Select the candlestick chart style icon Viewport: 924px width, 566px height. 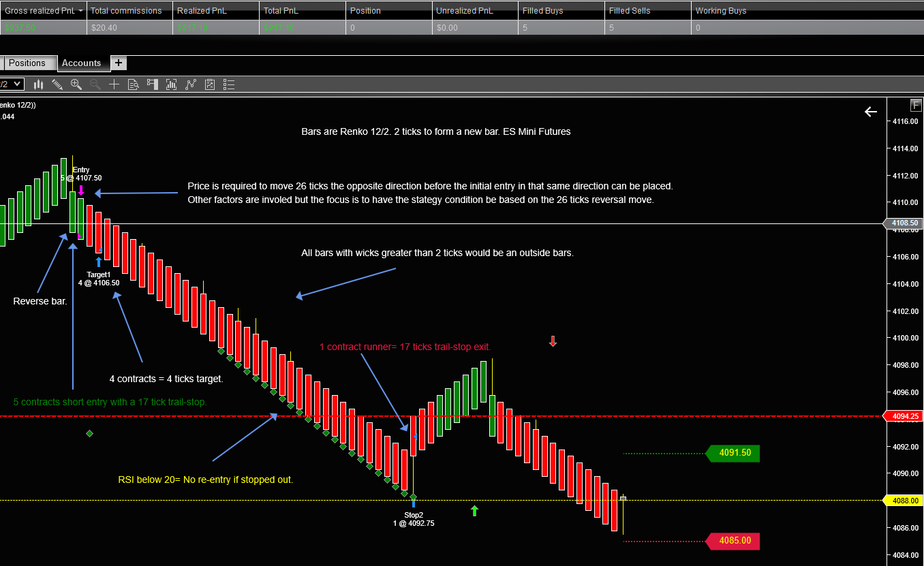pos(39,84)
